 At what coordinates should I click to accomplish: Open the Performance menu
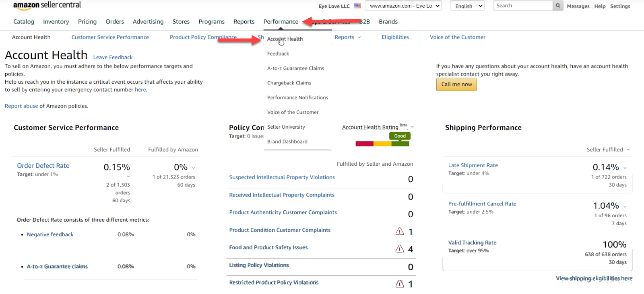281,22
